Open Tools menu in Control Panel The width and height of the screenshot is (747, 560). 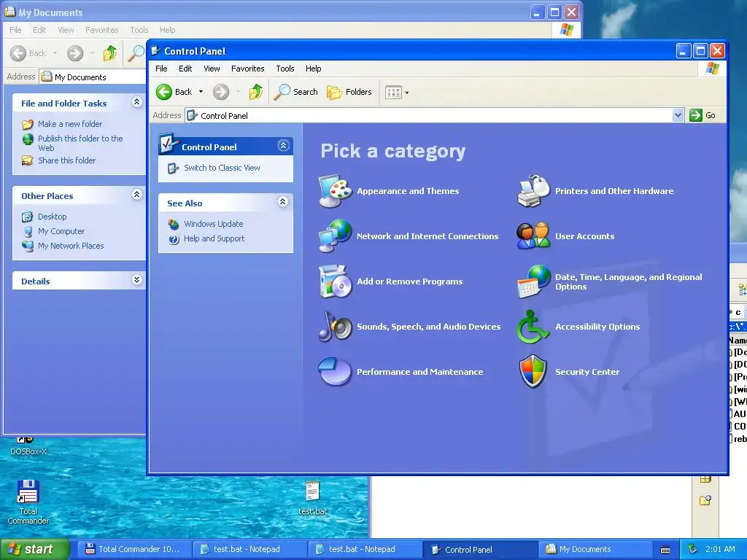click(285, 69)
